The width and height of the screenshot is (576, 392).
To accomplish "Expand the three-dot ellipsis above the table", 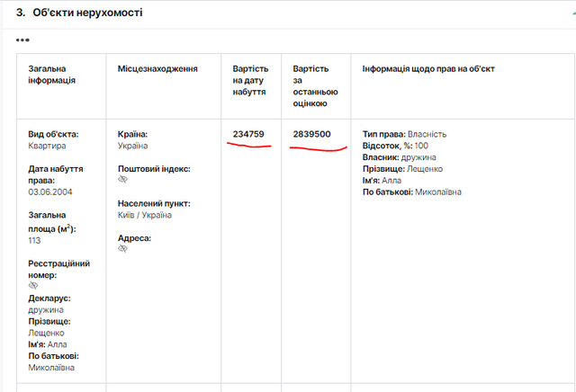I will 22,40.
